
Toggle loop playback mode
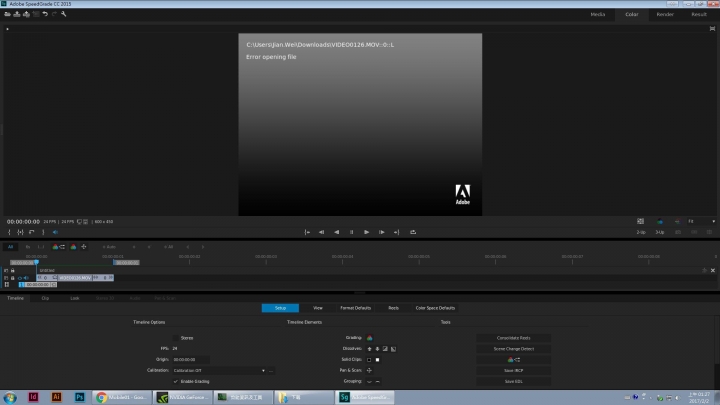point(413,232)
